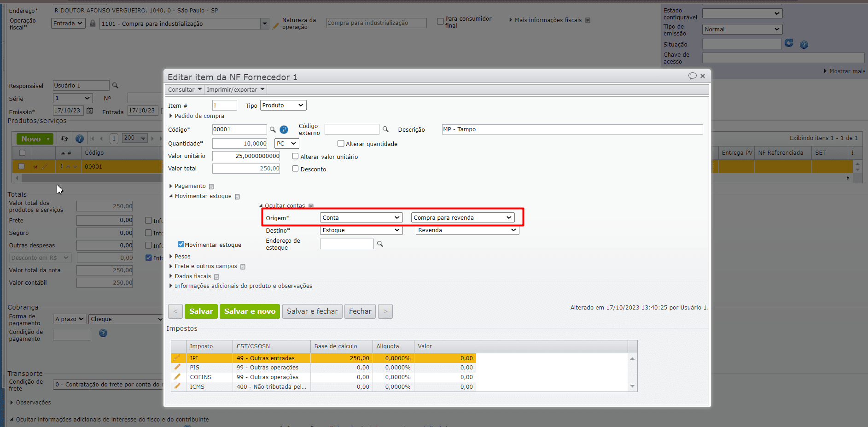Viewport: 868px width, 427px height.
Task: Click the search magnifier beside the Código field
Action: (x=273, y=129)
